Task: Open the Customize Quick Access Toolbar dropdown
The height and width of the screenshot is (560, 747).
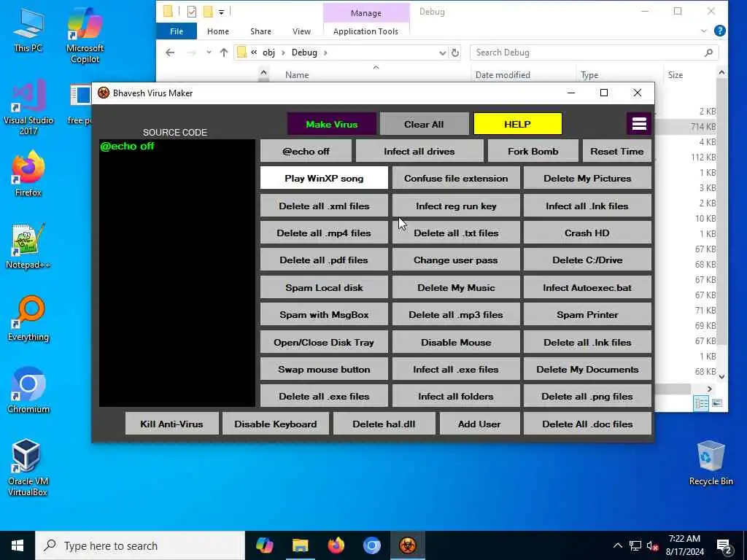Action: click(222, 12)
